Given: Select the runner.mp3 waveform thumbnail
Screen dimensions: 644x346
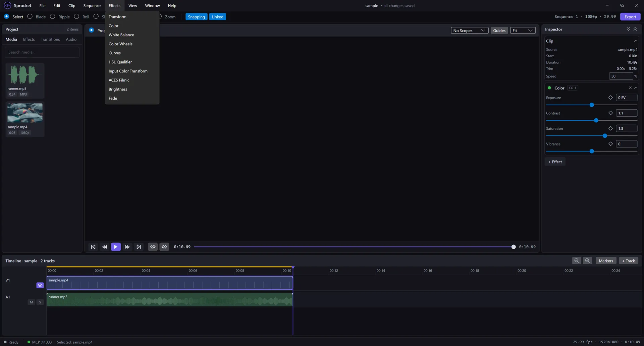Looking at the screenshot, I should click(24, 74).
